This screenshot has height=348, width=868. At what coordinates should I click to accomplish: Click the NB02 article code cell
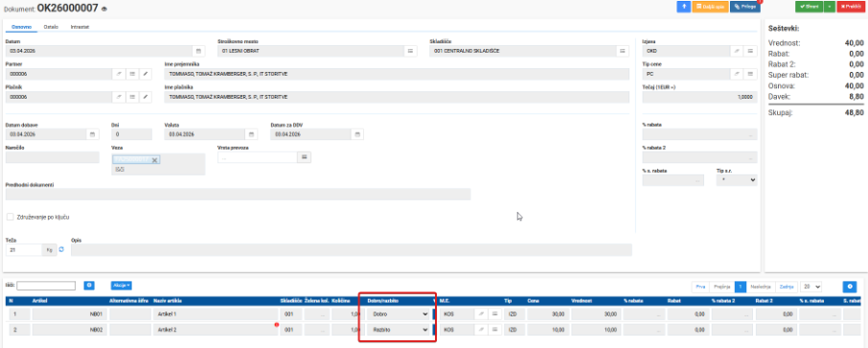[70, 329]
